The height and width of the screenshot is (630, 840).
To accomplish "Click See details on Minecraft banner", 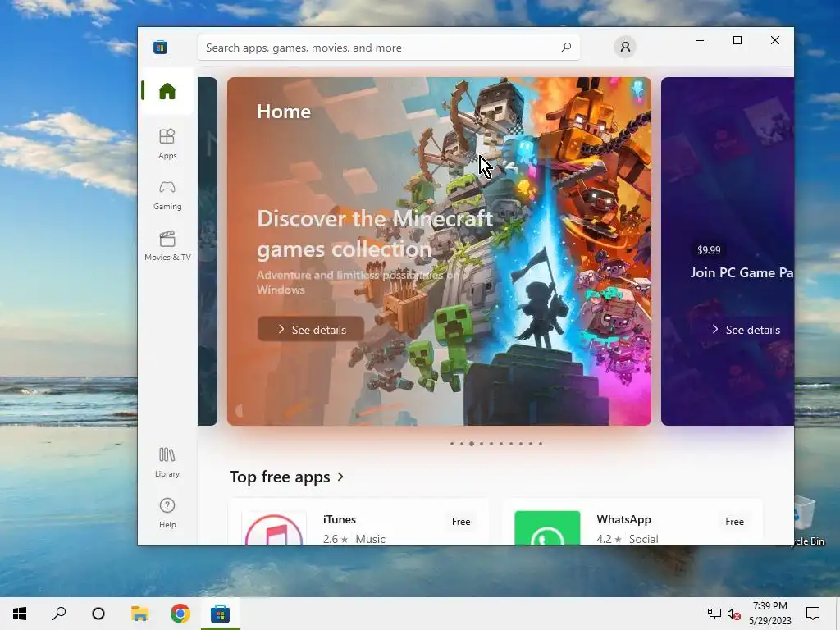I will (311, 330).
